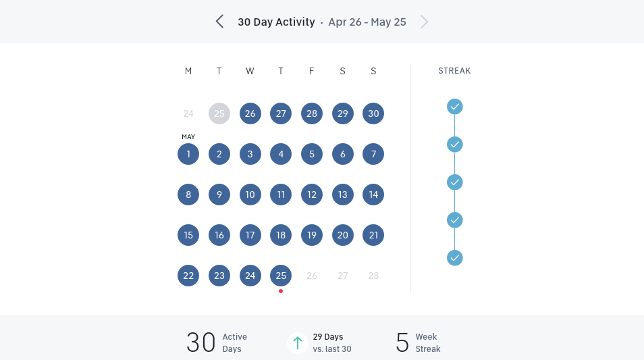This screenshot has width=644, height=360.
Task: Click the last streak checkmark
Action: 455,258
